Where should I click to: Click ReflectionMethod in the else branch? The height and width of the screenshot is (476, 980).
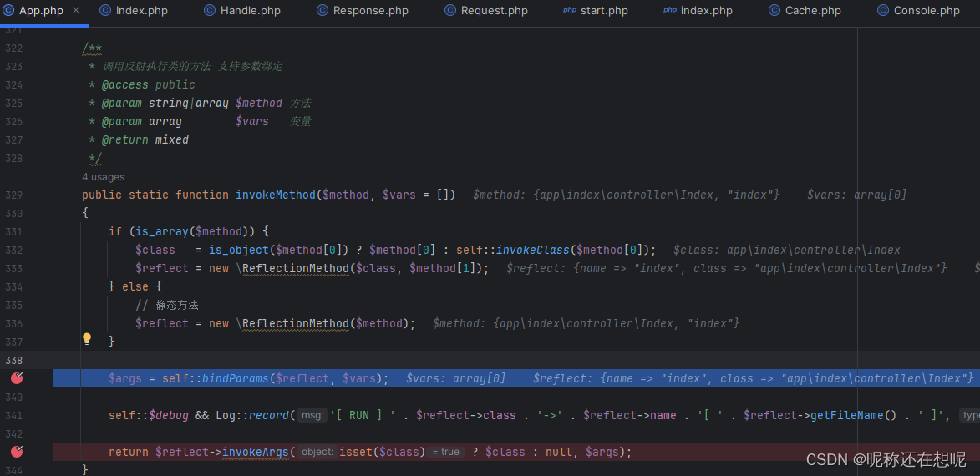click(x=295, y=323)
